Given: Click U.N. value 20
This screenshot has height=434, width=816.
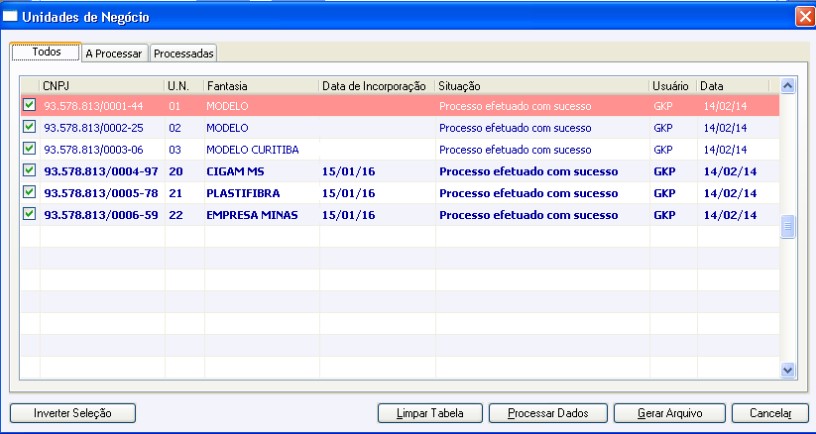Looking at the screenshot, I should (x=176, y=172).
